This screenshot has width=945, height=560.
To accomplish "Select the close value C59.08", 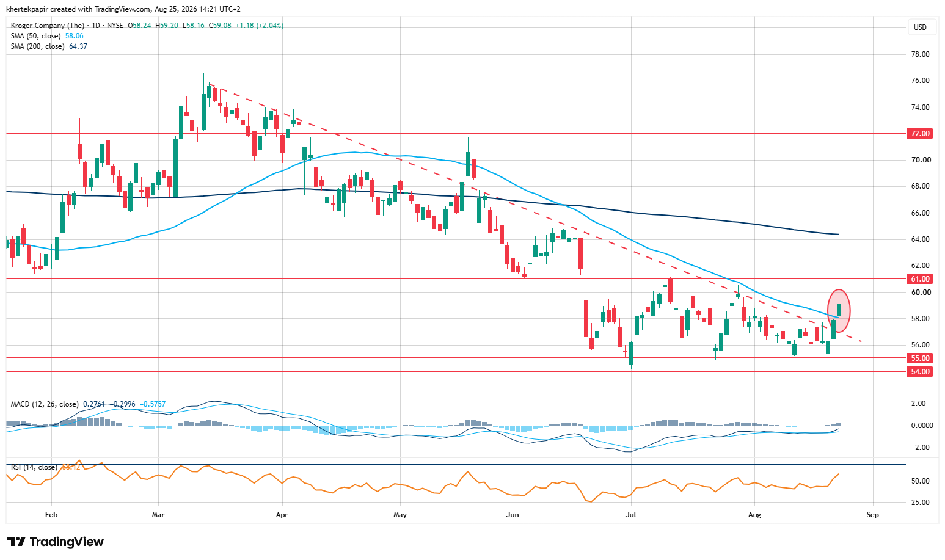I will 221,26.
